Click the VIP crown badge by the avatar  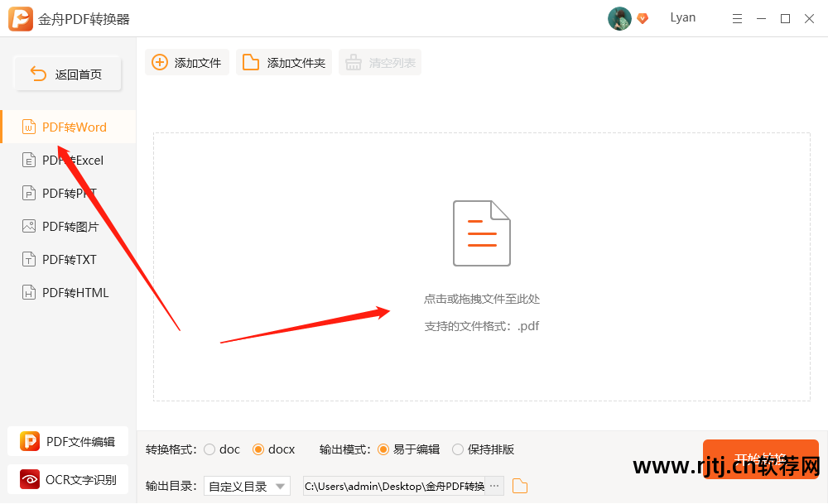pyautogui.click(x=643, y=18)
